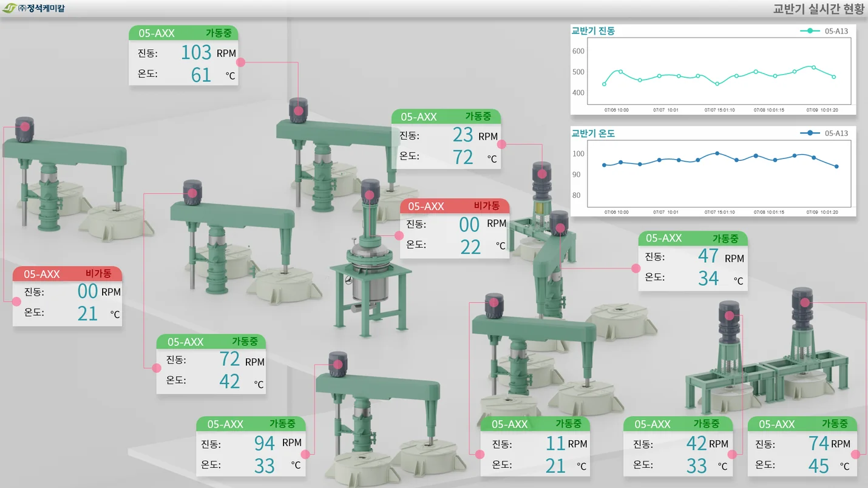Viewport: 868px width, 488px height.
Task: Click the 정석케미칼 logo in header
Action: 33,8
